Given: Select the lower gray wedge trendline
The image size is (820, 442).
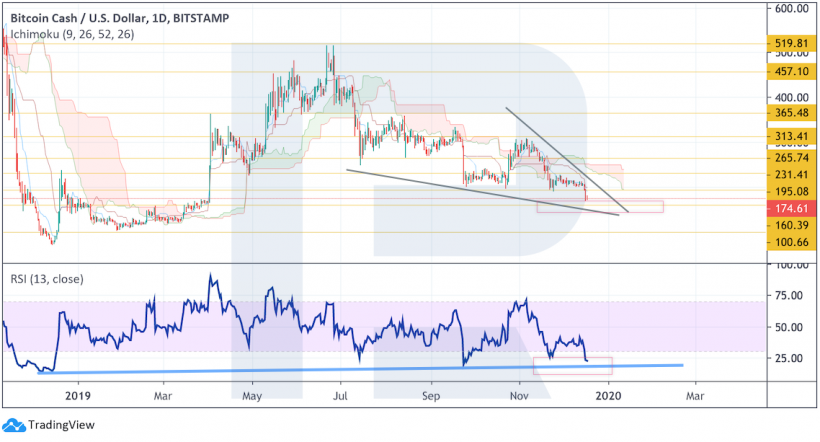Looking at the screenshot, I should point(483,192).
